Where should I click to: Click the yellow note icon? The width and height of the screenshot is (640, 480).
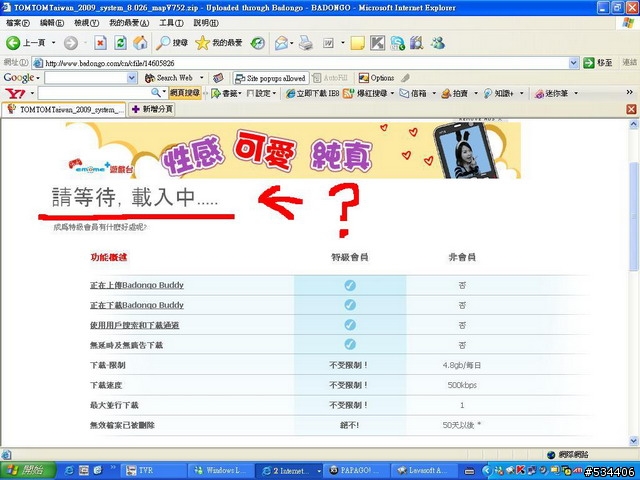[x=357, y=42]
